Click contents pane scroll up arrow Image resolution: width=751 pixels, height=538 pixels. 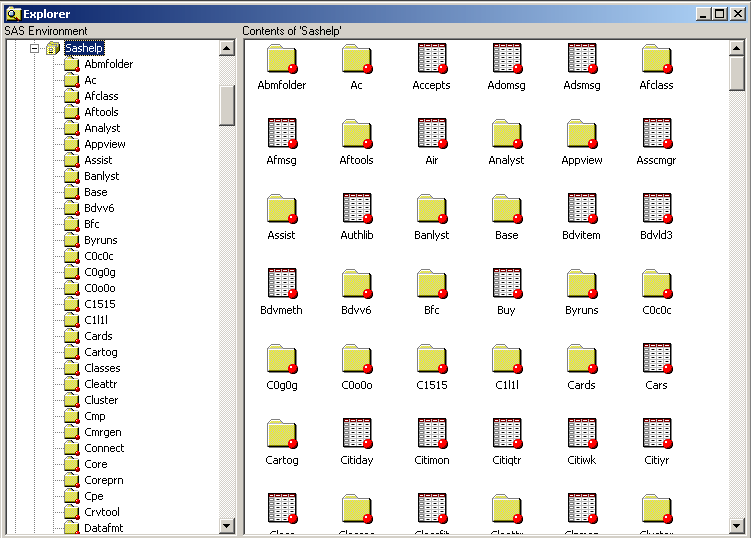(737, 48)
